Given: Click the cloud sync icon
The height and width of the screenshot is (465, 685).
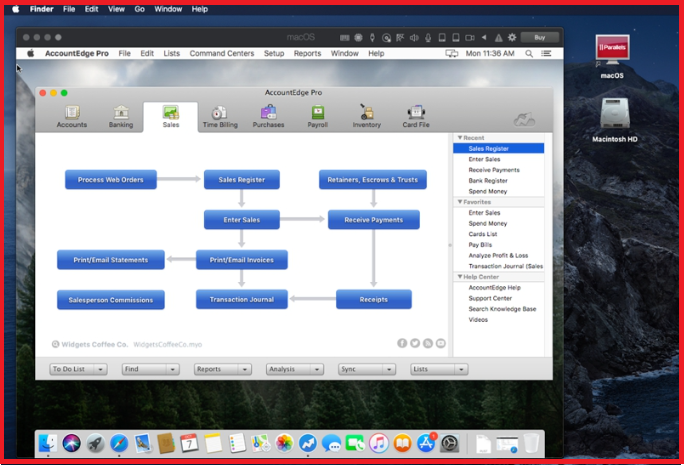Looking at the screenshot, I should click(x=524, y=120).
